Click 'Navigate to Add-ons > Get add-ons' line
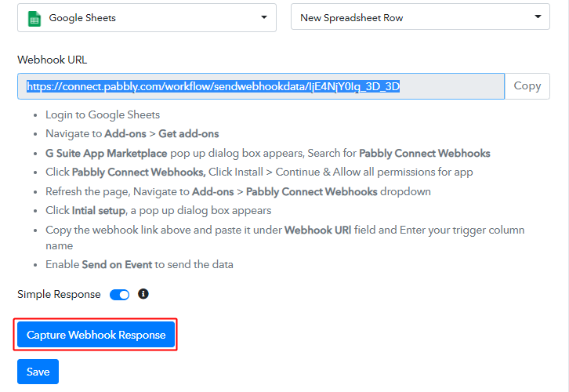 [x=132, y=134]
